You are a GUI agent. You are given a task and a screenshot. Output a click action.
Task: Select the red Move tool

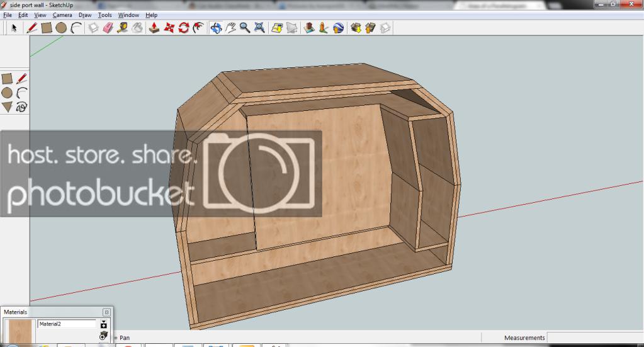169,28
